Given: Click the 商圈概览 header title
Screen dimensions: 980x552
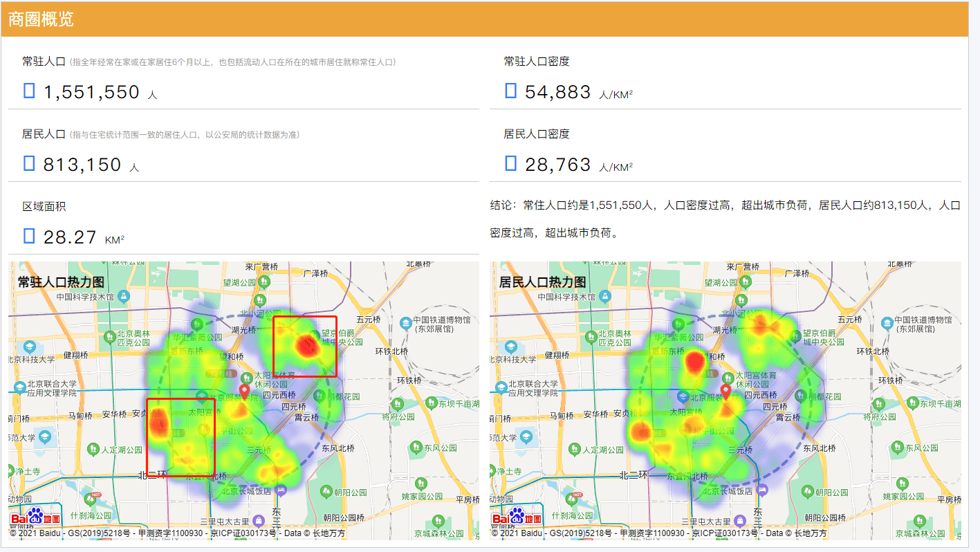Looking at the screenshot, I should pyautogui.click(x=41, y=19).
